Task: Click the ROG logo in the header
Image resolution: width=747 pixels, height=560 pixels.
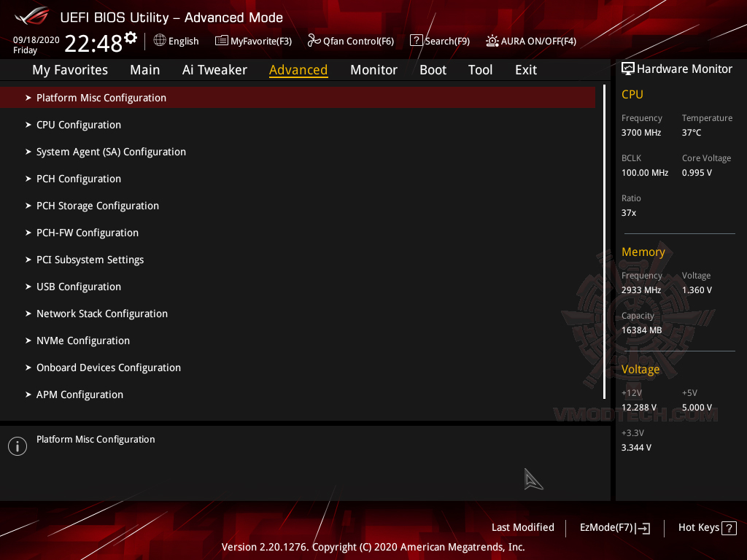Action: [x=29, y=16]
